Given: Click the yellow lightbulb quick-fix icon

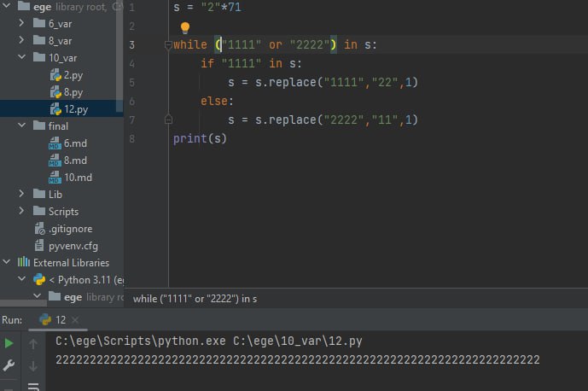Looking at the screenshot, I should (185, 27).
